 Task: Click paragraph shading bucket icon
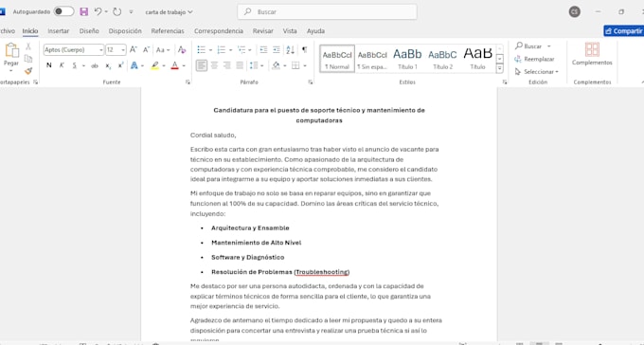[x=276, y=65]
